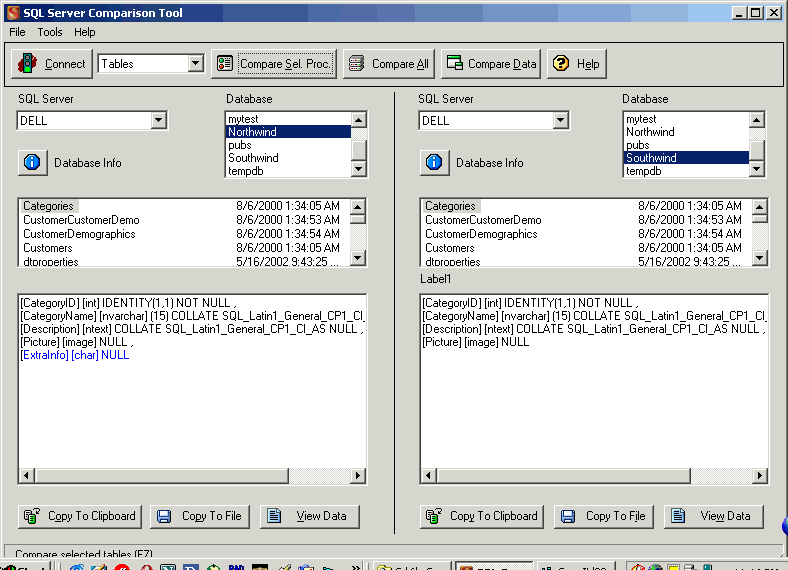788x570 pixels.
Task: Click left View Data button
Action: tap(310, 516)
